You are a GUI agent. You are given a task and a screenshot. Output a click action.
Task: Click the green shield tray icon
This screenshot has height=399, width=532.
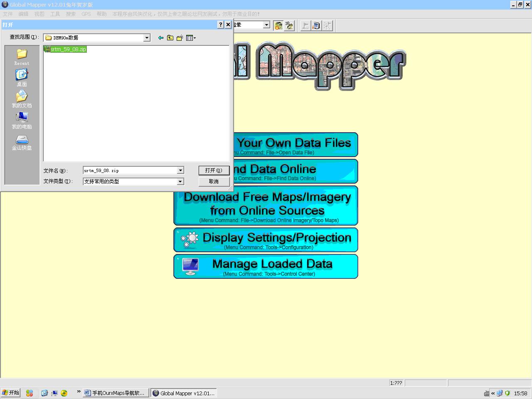click(507, 393)
